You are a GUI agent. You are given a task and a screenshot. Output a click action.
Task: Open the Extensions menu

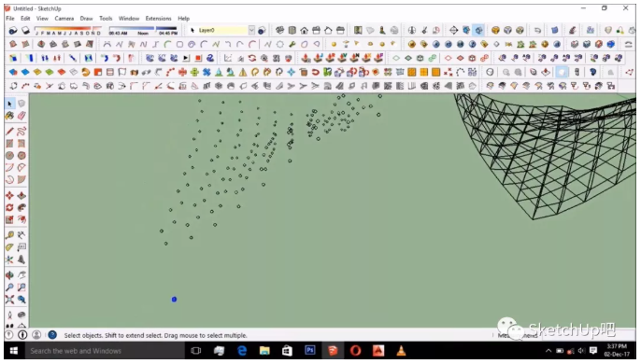(158, 19)
